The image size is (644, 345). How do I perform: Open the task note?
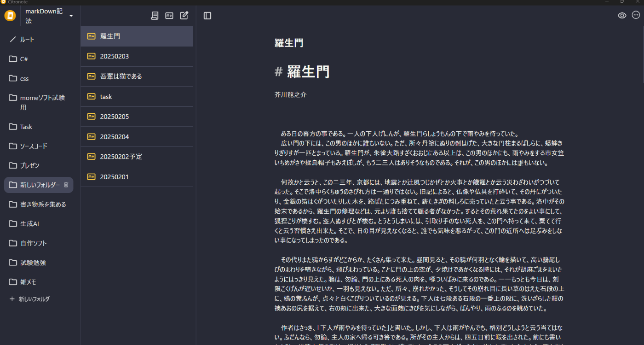click(x=137, y=97)
